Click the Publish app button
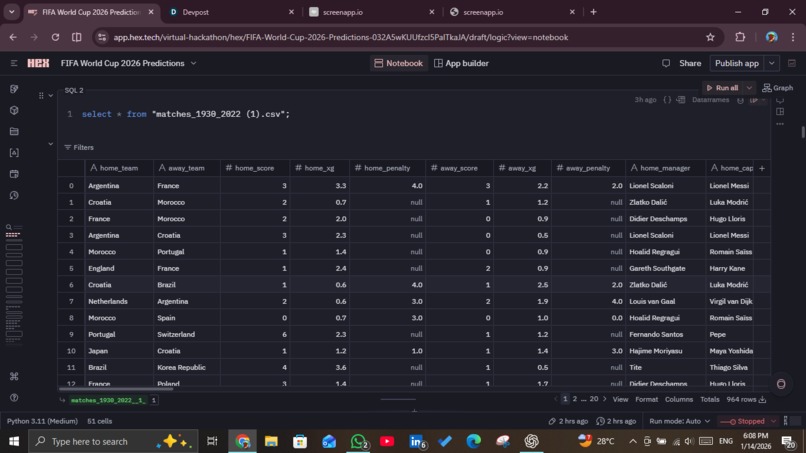806x453 pixels. pos(737,63)
